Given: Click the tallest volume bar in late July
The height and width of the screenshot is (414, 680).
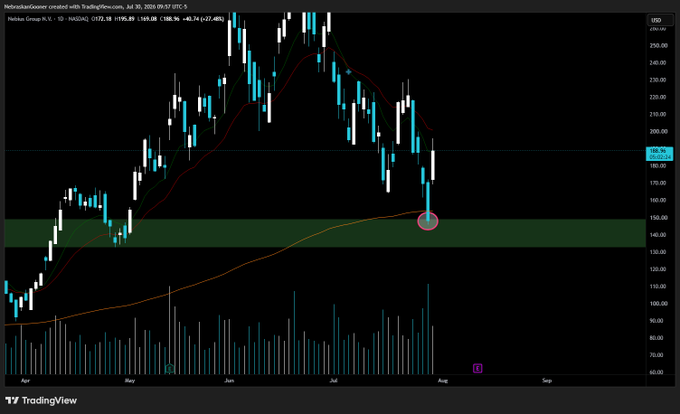Looking at the screenshot, I should pos(428,329).
